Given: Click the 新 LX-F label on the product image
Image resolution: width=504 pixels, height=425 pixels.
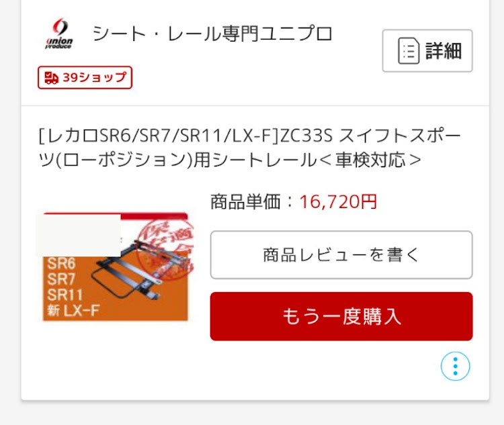Looking at the screenshot, I should (x=73, y=310).
